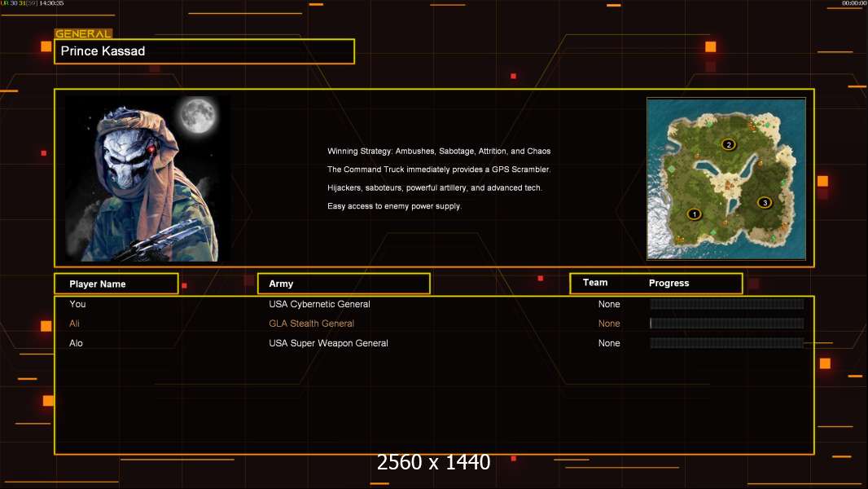868x489 pixels.
Task: Click USA Super Weapon General army entry
Action: [328, 343]
